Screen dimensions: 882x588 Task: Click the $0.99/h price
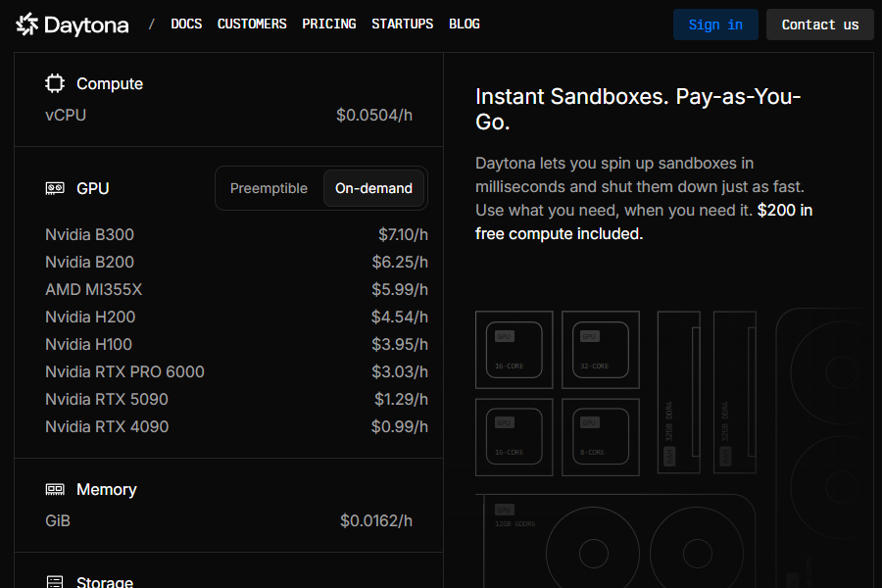tap(400, 427)
